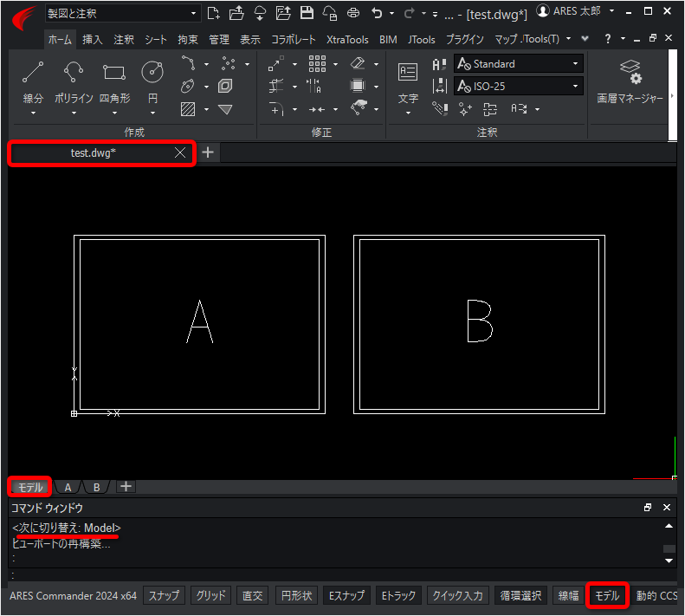The image size is (685, 616).
Task: Toggle Quick Input (クイック入力)
Action: tap(457, 596)
